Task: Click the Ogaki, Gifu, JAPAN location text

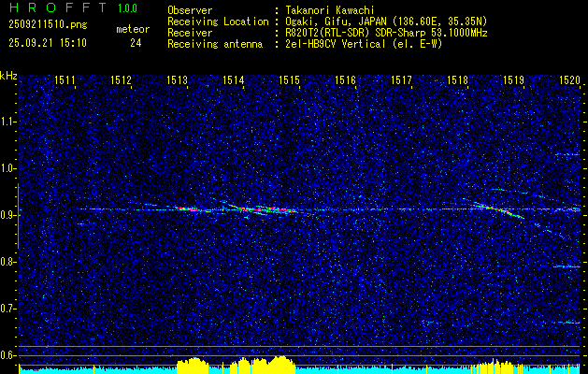Action: pos(386,22)
